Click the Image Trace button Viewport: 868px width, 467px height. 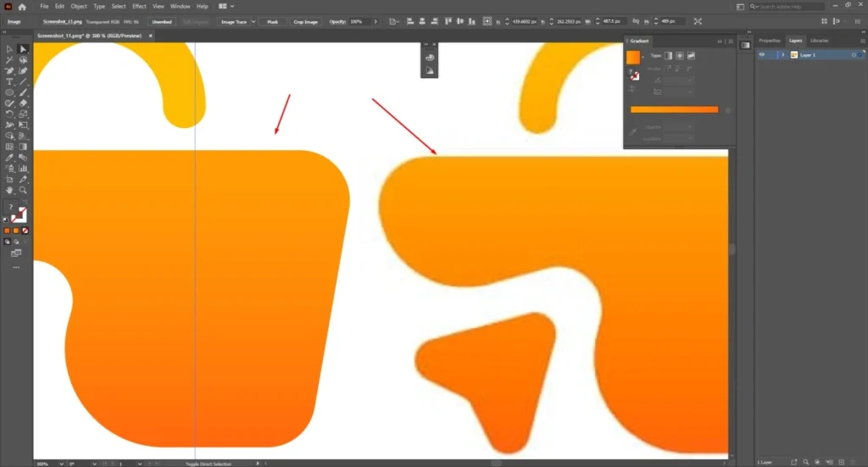(x=234, y=21)
